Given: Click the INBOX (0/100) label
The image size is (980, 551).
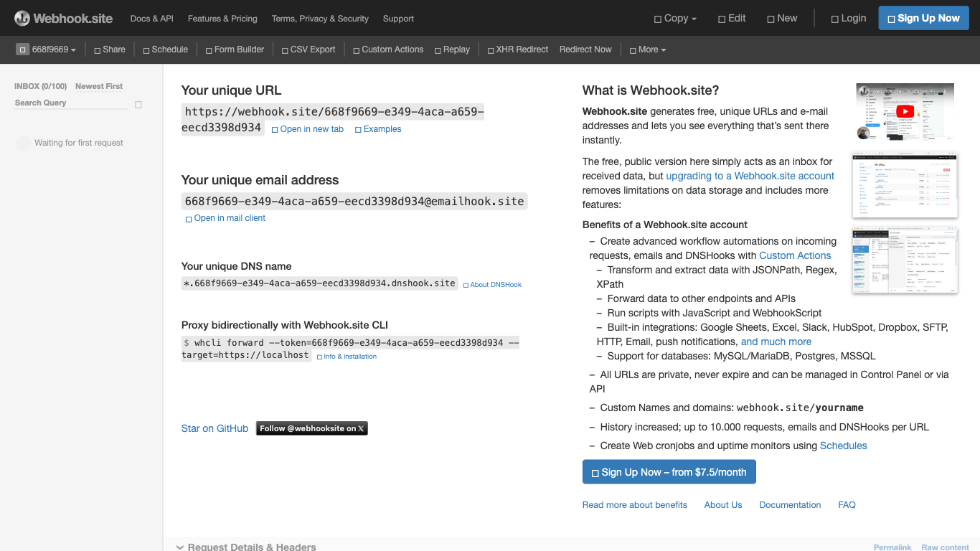Looking at the screenshot, I should pos(40,86).
